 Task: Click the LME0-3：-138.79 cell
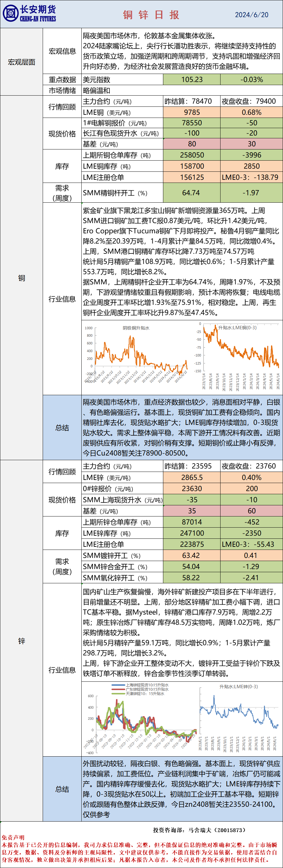(x=252, y=177)
